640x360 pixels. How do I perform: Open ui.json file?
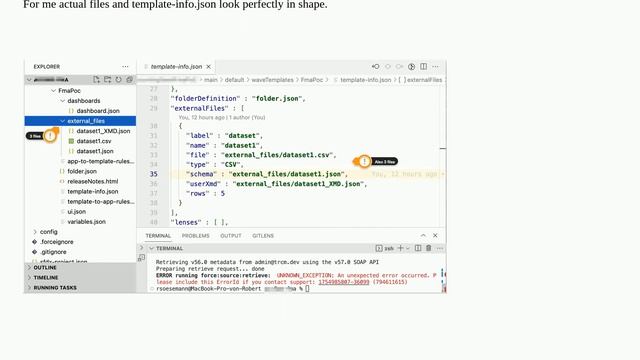tap(76, 211)
